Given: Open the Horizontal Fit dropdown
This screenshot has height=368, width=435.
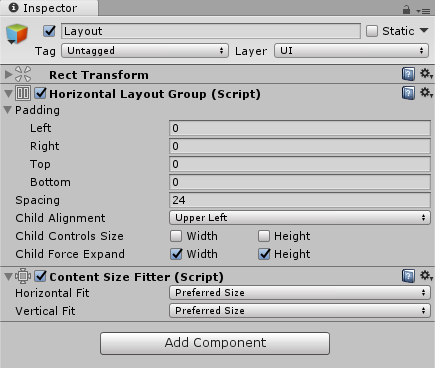Looking at the screenshot, I should click(x=300, y=293).
